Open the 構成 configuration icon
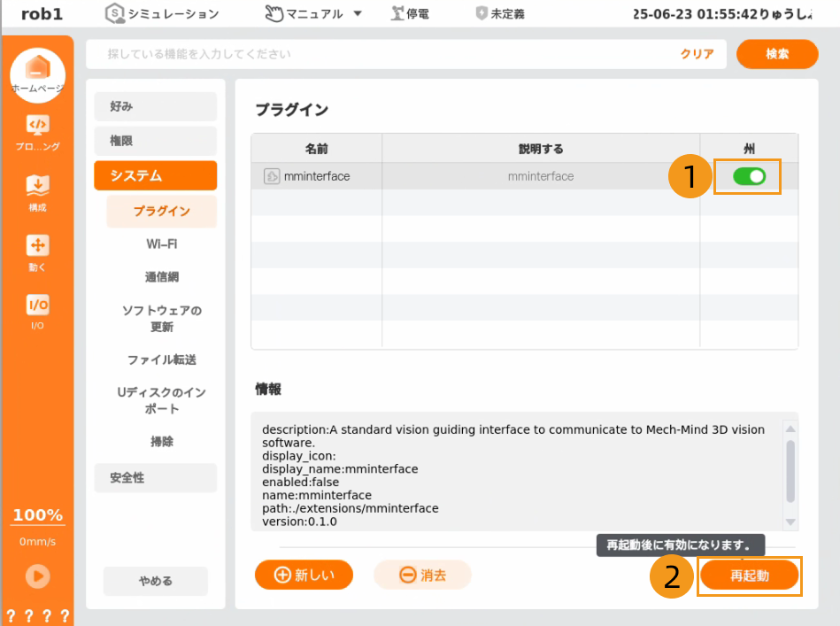840x626 pixels. pyautogui.click(x=37, y=186)
